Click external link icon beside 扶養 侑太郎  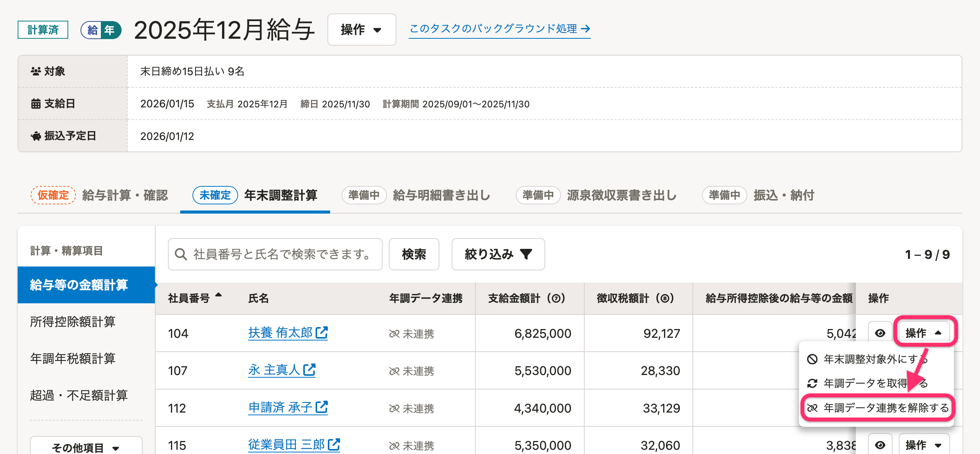click(x=321, y=333)
